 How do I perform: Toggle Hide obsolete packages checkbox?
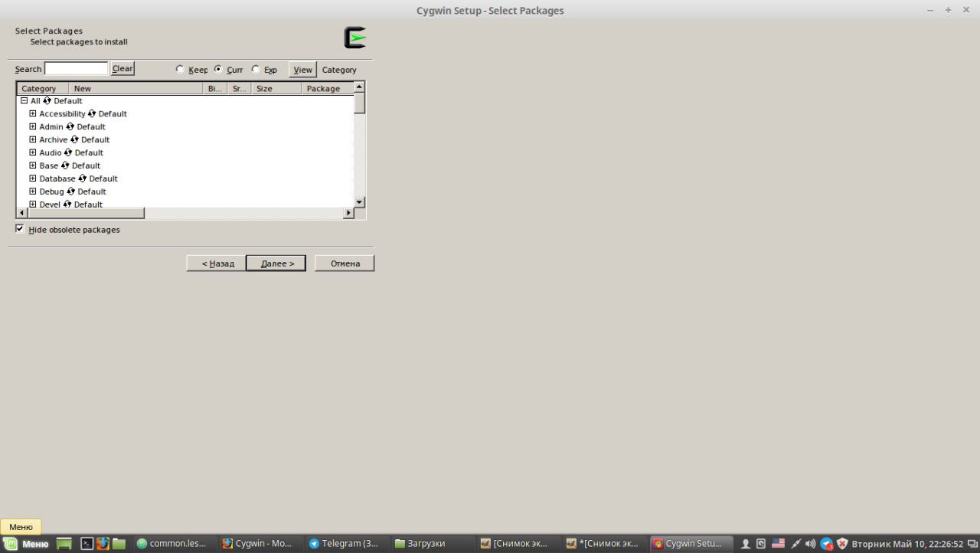click(20, 229)
